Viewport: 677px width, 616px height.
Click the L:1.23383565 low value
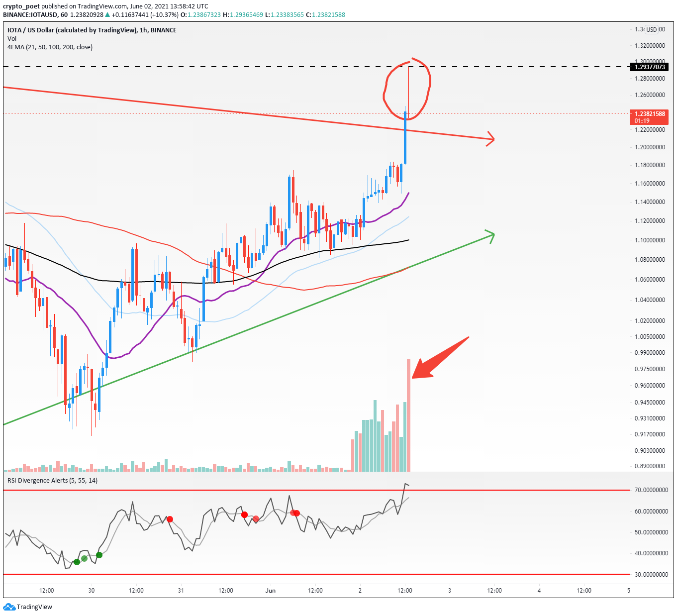284,15
